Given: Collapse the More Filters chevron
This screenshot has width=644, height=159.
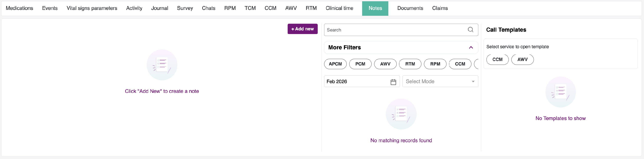Looking at the screenshot, I should coord(471,47).
